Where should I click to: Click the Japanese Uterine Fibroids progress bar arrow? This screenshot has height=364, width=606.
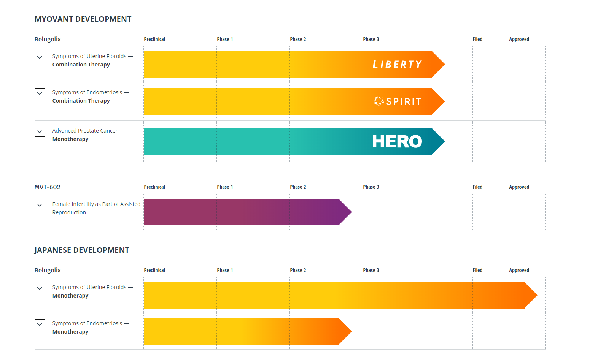click(340, 295)
